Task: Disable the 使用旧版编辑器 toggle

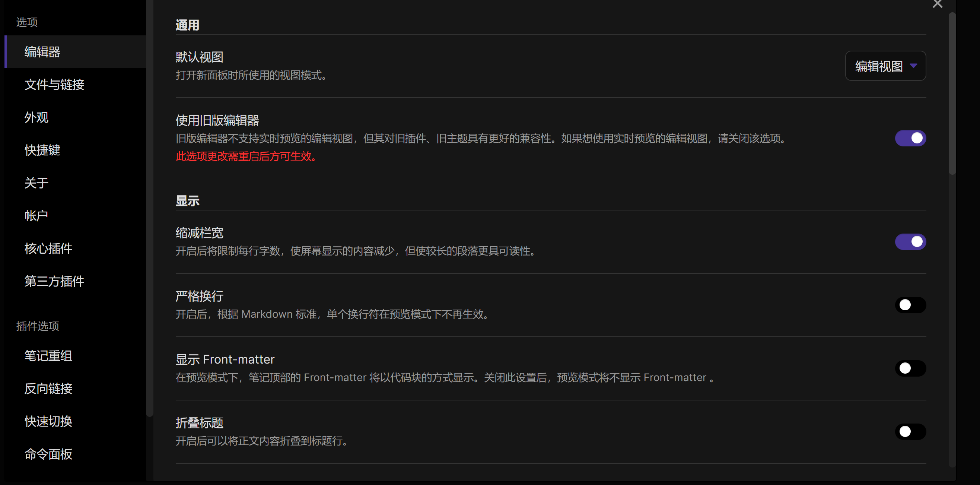Action: [x=910, y=138]
